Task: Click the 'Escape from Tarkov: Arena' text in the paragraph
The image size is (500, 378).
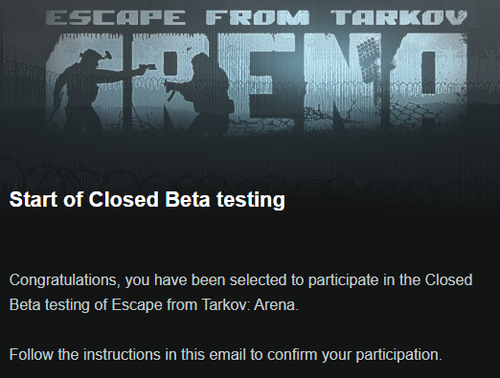Action: coord(204,305)
